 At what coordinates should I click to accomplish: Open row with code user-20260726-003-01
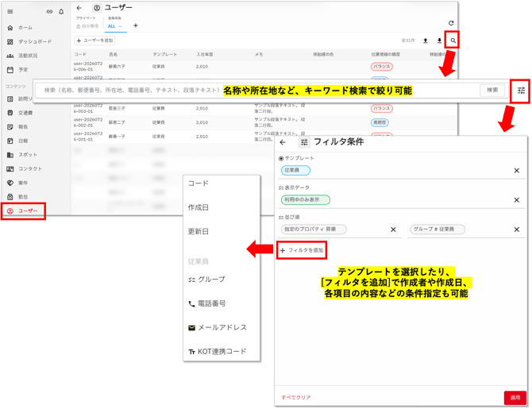[x=264, y=109]
